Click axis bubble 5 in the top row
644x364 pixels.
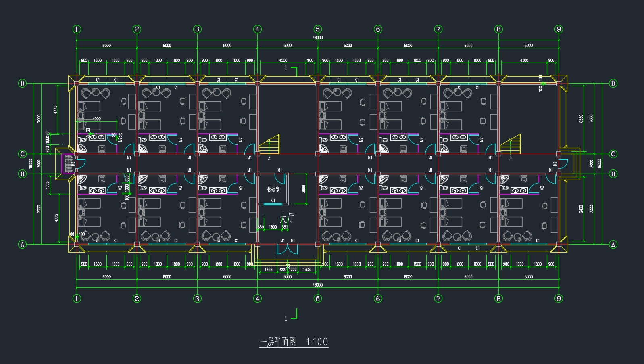point(318,29)
